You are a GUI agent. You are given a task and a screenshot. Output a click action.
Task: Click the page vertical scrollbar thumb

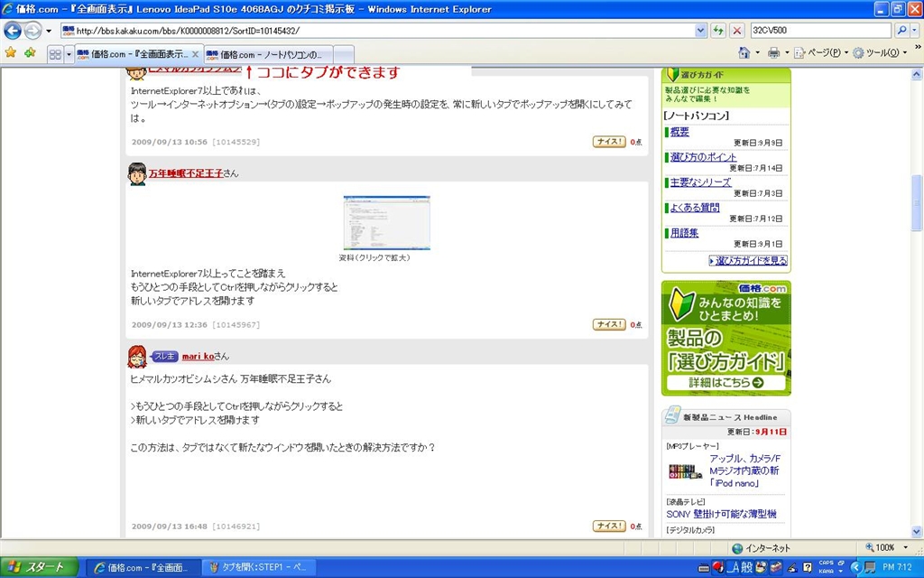pos(917,203)
